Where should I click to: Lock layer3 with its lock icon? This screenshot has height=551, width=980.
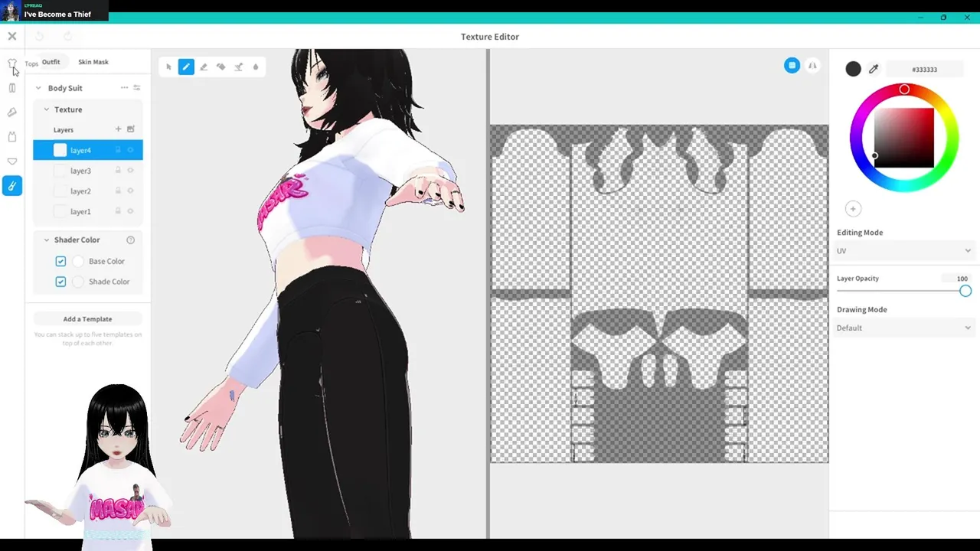point(118,171)
